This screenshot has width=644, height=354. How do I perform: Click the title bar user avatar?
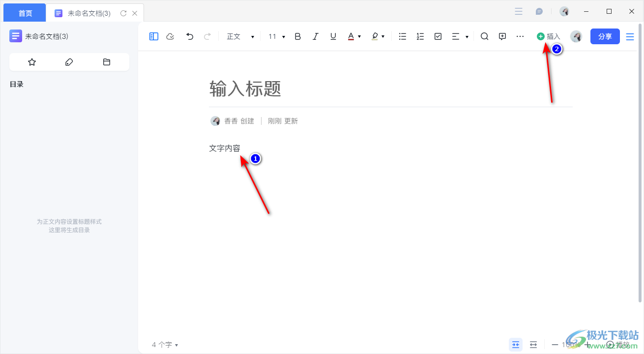564,11
